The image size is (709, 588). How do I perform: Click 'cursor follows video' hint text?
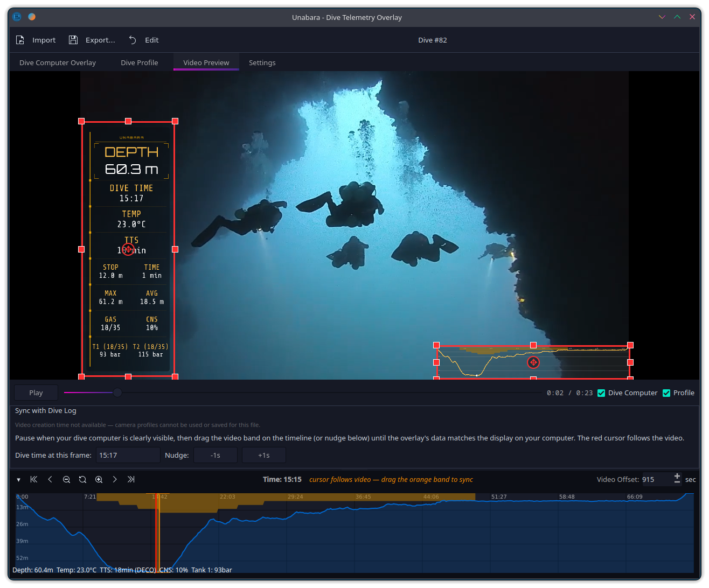[x=340, y=479]
